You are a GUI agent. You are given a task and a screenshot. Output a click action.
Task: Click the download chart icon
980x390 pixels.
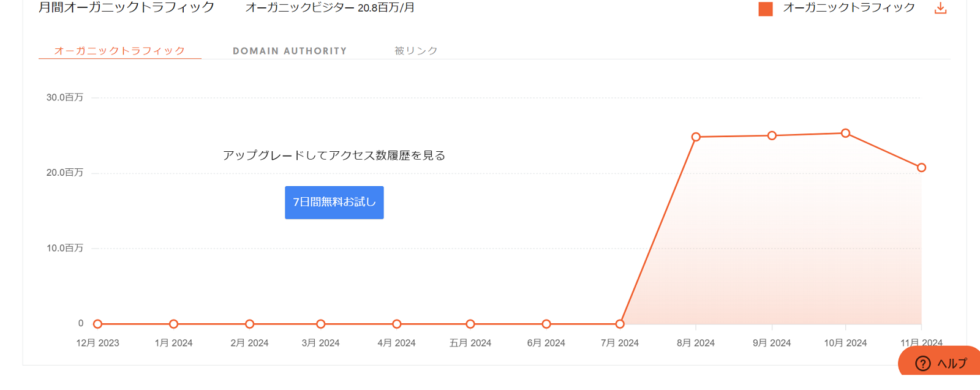[940, 9]
